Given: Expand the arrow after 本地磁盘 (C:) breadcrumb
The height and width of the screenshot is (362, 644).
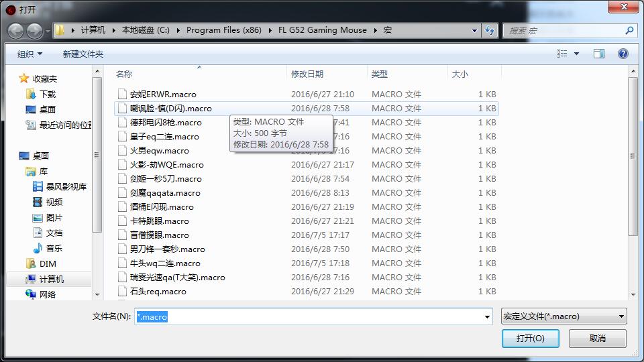Looking at the screenshot, I should click(178, 30).
